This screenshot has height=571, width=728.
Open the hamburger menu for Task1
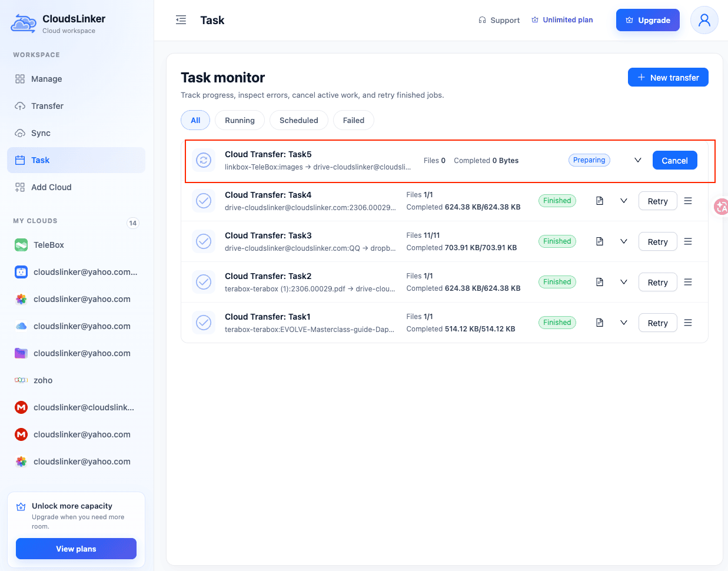688,323
